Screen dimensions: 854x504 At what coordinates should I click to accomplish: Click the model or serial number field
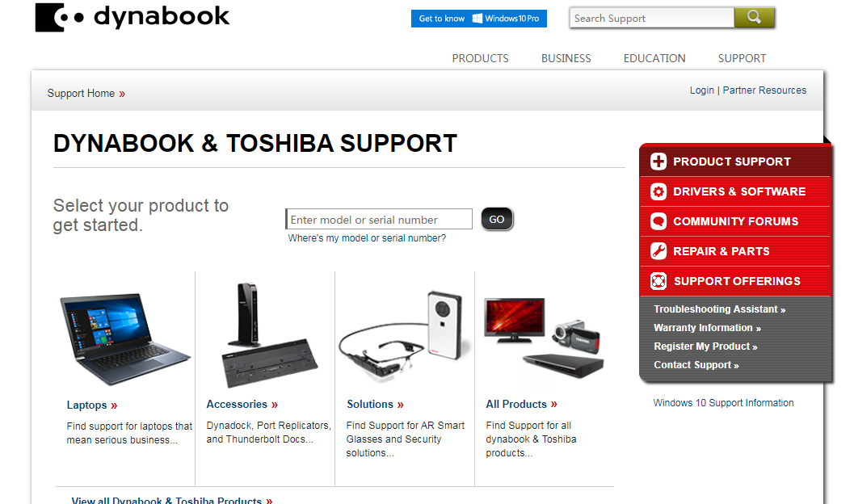coord(379,220)
